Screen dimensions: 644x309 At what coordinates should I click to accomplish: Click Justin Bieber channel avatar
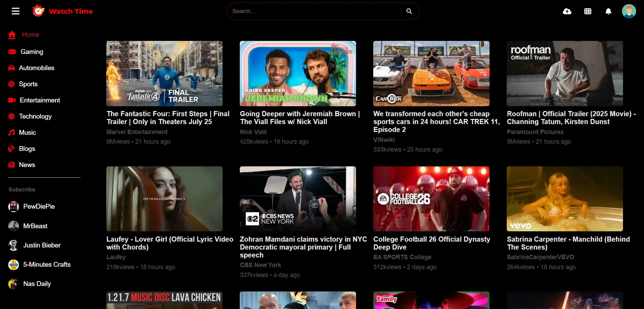[x=13, y=245]
